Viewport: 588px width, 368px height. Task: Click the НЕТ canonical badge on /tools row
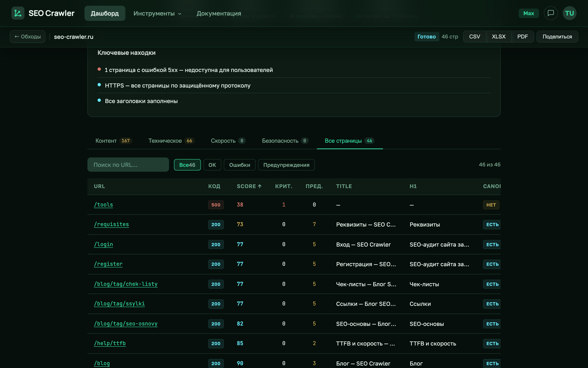[x=491, y=205]
